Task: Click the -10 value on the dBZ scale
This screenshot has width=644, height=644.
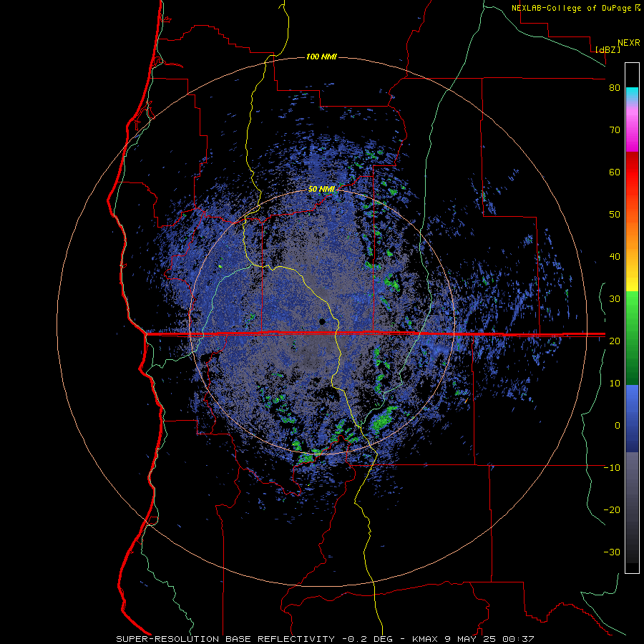Action: pyautogui.click(x=612, y=468)
